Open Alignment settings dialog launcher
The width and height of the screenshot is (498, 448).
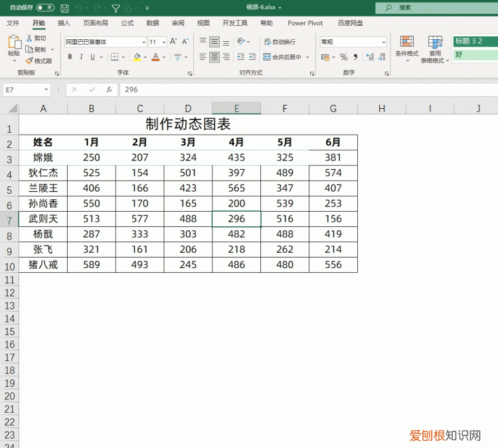[312, 74]
